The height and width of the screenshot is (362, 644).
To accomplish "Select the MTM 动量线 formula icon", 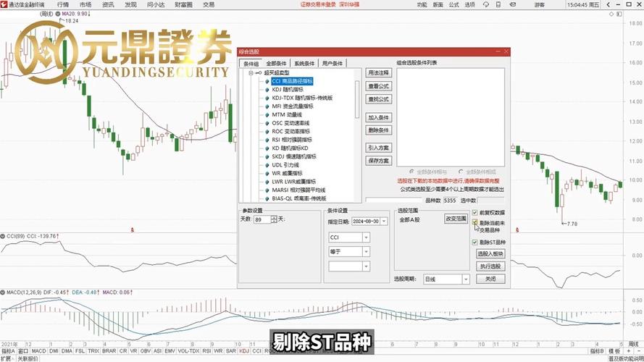I will pyautogui.click(x=267, y=115).
